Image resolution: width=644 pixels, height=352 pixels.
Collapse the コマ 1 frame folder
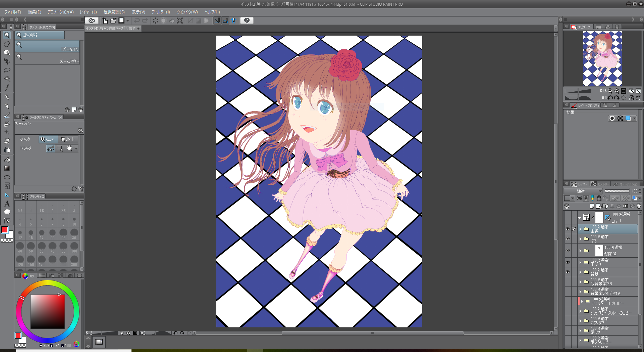click(x=580, y=218)
